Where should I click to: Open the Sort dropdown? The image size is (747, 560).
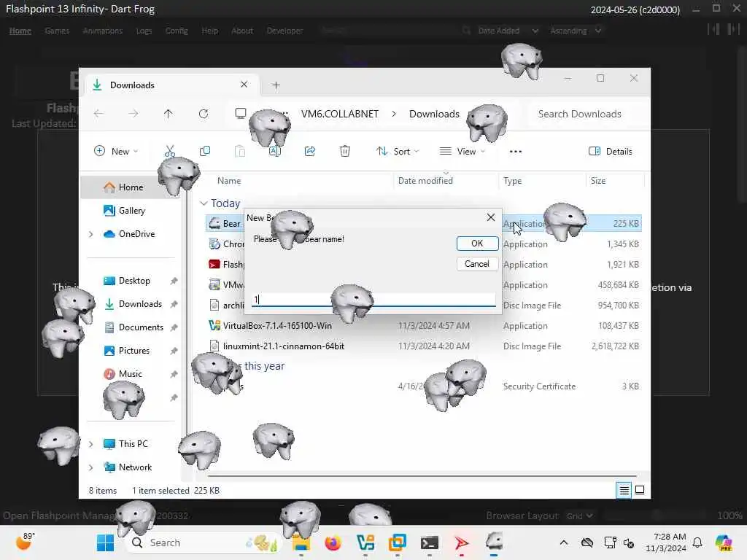(398, 152)
